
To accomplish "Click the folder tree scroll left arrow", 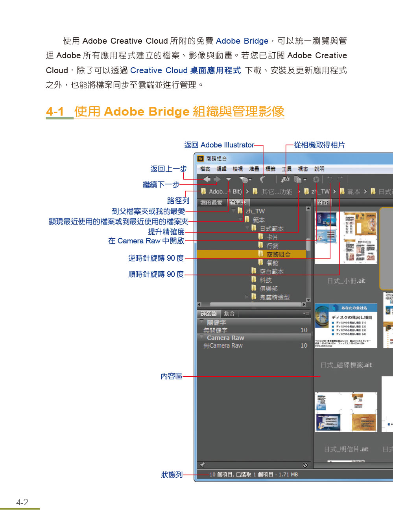I will click(x=199, y=304).
